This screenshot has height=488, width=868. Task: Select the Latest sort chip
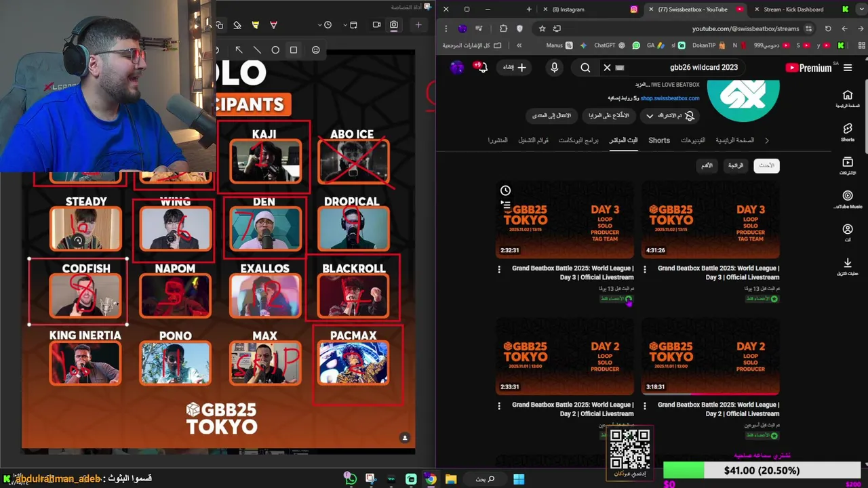(766, 165)
